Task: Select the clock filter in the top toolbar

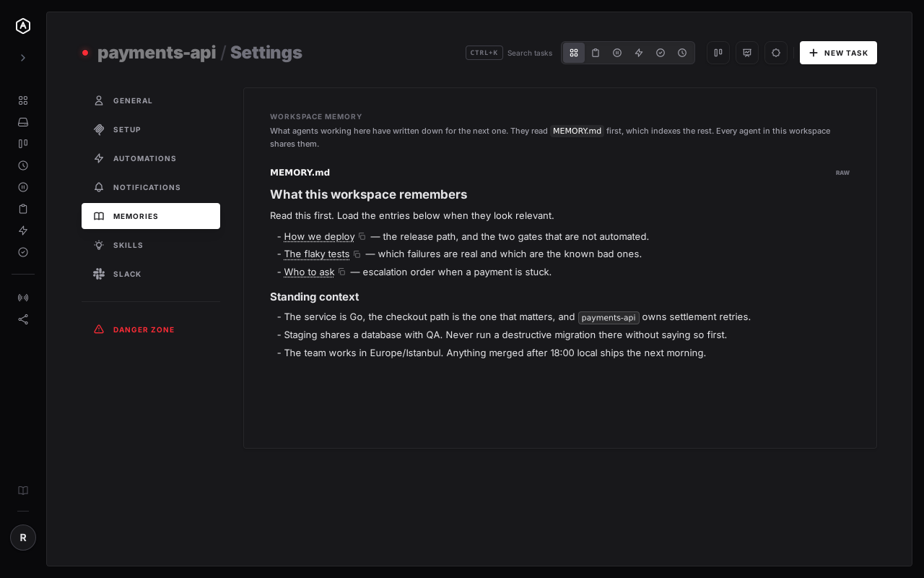Action: (x=682, y=53)
